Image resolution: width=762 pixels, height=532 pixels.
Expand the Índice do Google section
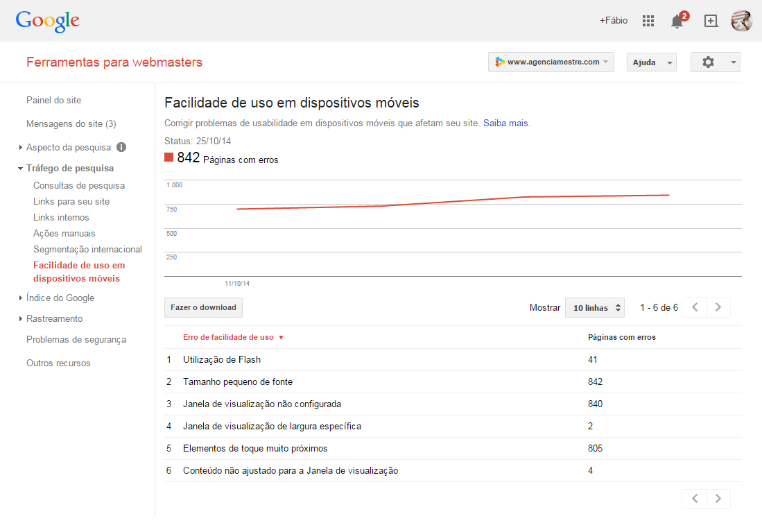click(x=60, y=298)
